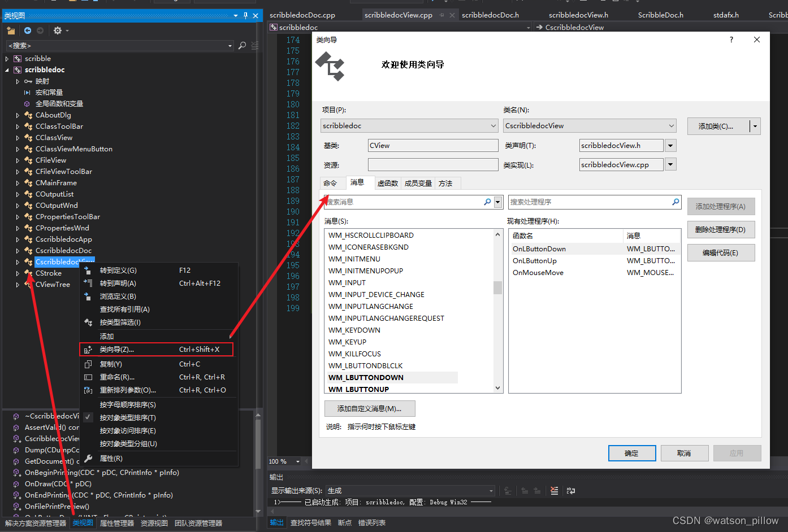The height and width of the screenshot is (532, 788).
Task: Choose 类向导(Z)... from context menu
Action: (x=156, y=350)
